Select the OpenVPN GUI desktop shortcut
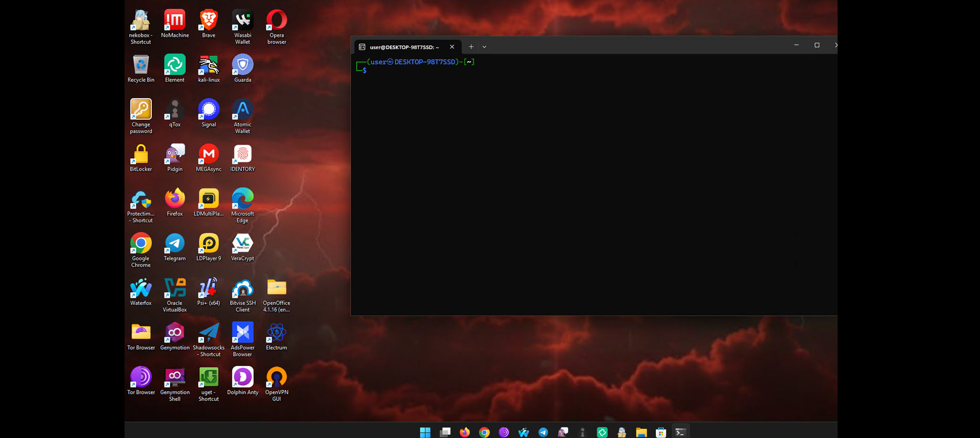980x438 pixels. (x=276, y=384)
